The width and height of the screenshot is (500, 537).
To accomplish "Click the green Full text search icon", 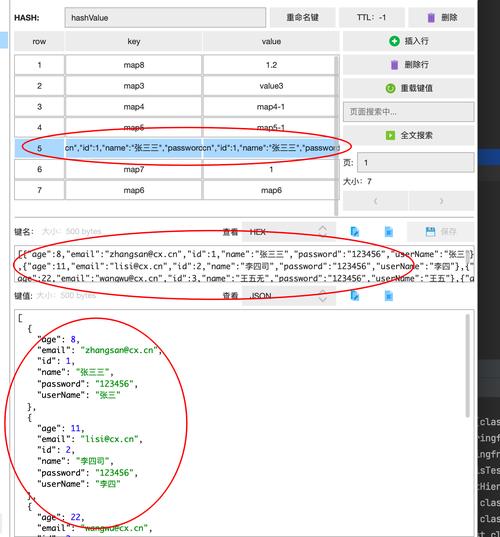I will click(x=390, y=135).
